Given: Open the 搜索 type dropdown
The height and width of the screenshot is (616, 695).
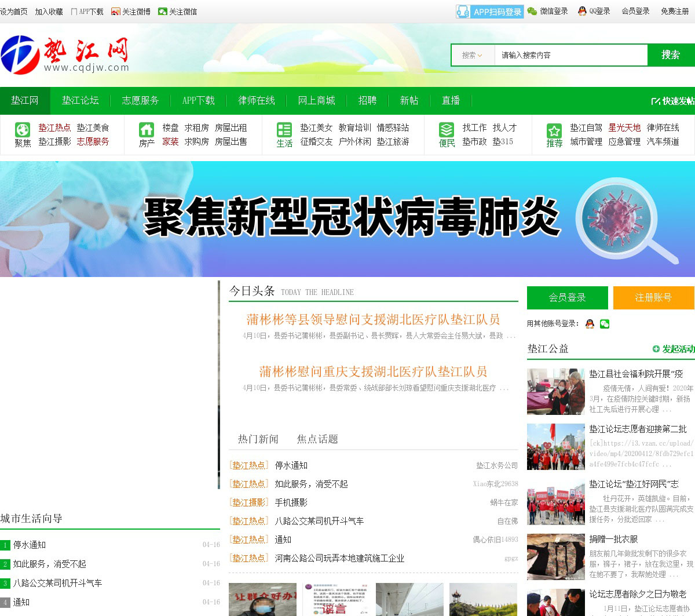Looking at the screenshot, I should (x=473, y=55).
